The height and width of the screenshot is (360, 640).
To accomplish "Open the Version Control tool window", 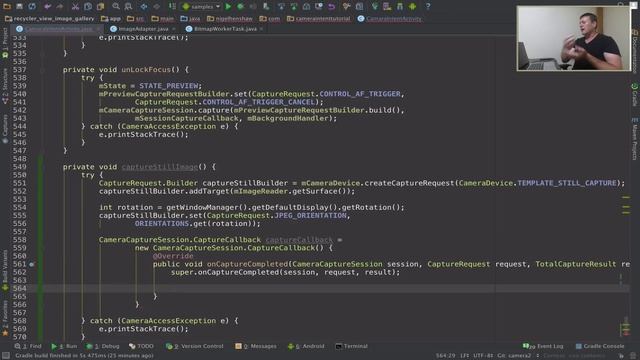I will (195, 346).
